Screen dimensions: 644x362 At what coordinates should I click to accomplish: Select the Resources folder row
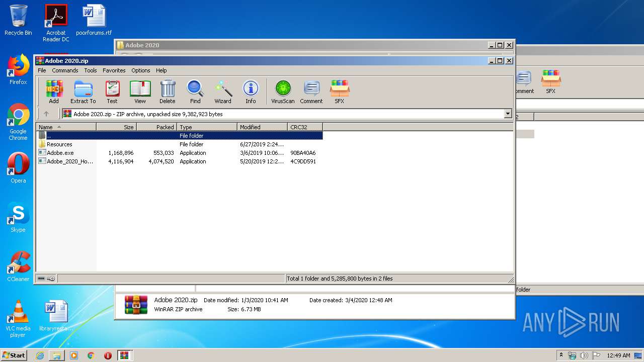click(180, 144)
